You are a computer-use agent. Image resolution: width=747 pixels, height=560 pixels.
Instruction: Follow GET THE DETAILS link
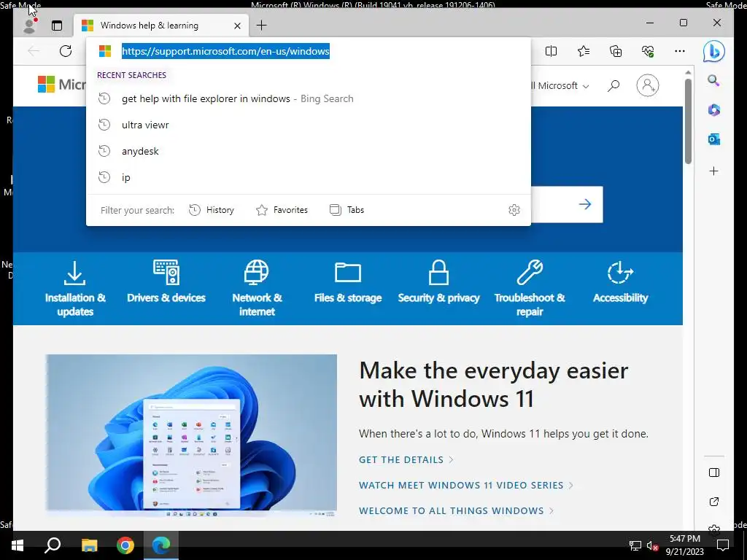(406, 459)
